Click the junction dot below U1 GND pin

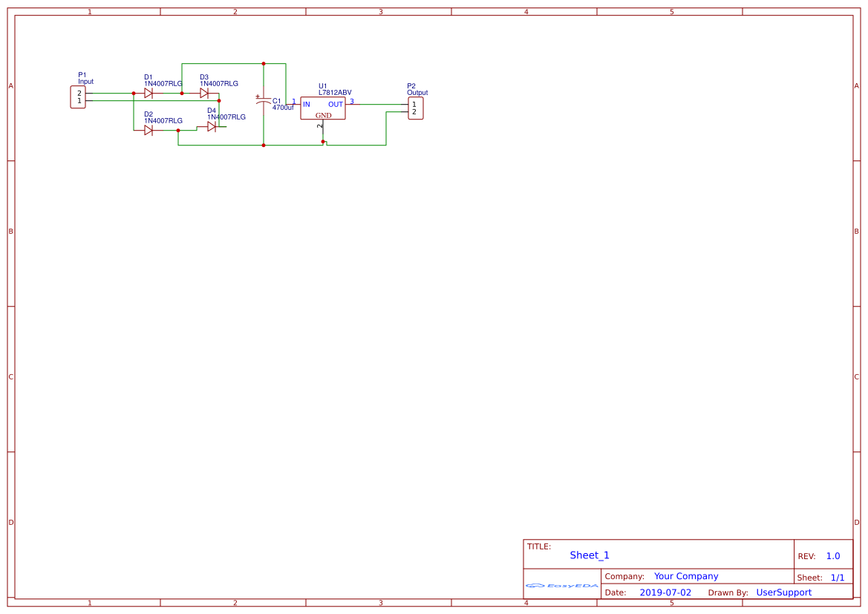click(323, 142)
